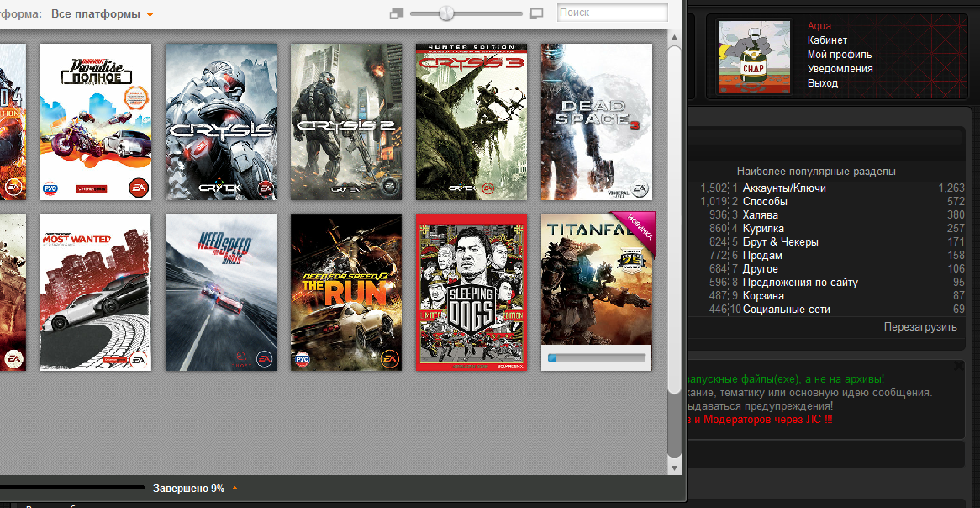
Task: Click the user avatar image on forum
Action: pos(755,56)
